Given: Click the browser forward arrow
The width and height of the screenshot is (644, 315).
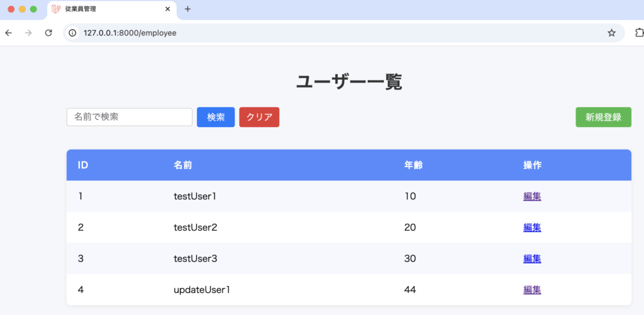Looking at the screenshot, I should point(28,33).
